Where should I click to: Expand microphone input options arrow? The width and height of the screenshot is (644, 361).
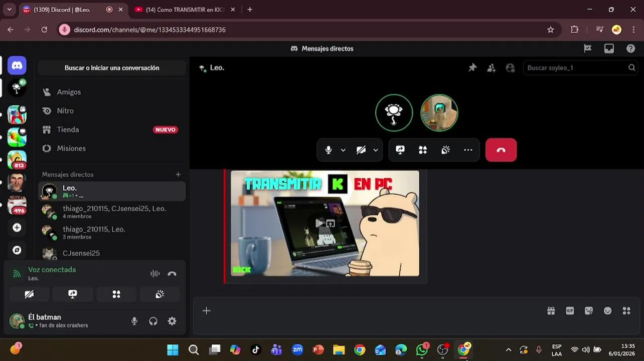[x=343, y=150]
